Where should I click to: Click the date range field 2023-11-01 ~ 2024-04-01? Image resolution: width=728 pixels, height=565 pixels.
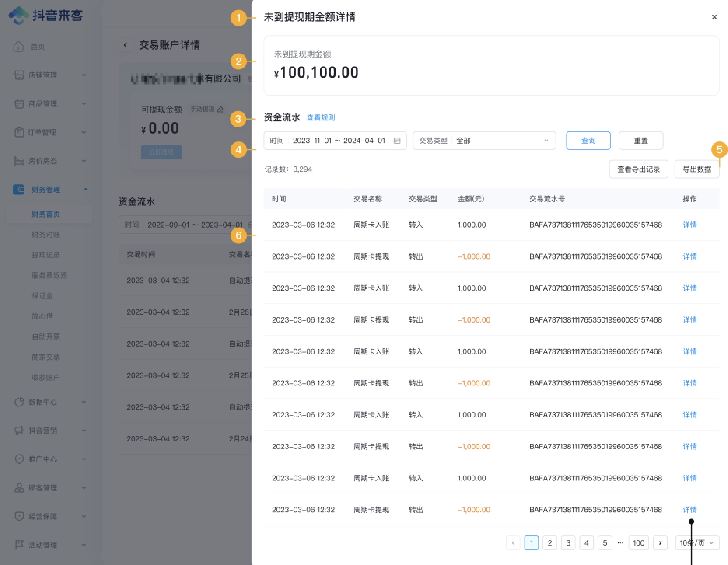click(x=335, y=141)
